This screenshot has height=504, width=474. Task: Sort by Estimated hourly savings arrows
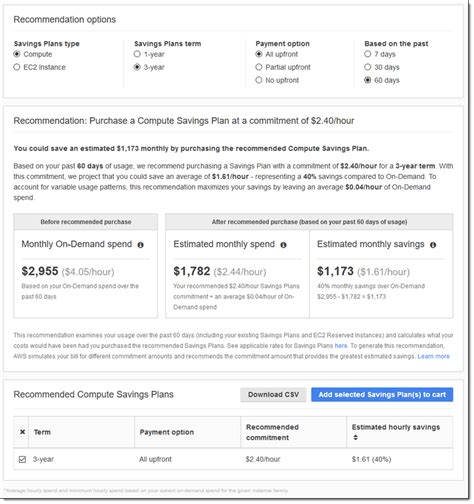click(356, 438)
